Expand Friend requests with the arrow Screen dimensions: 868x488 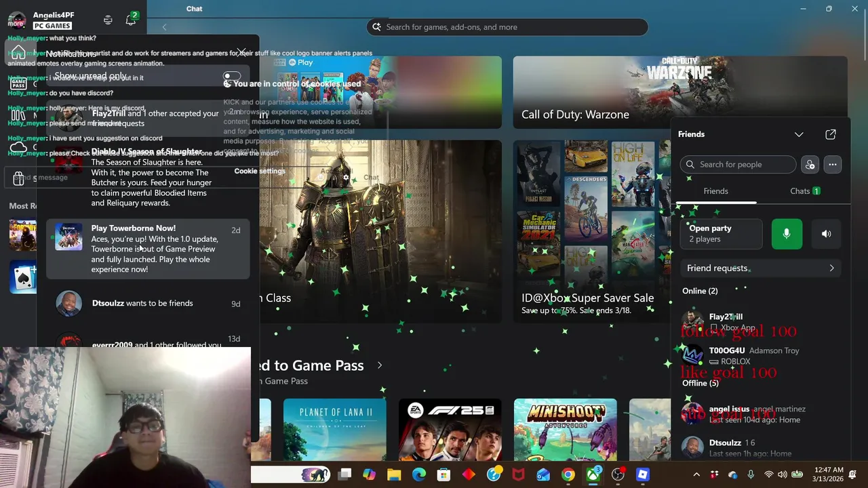[x=832, y=268]
